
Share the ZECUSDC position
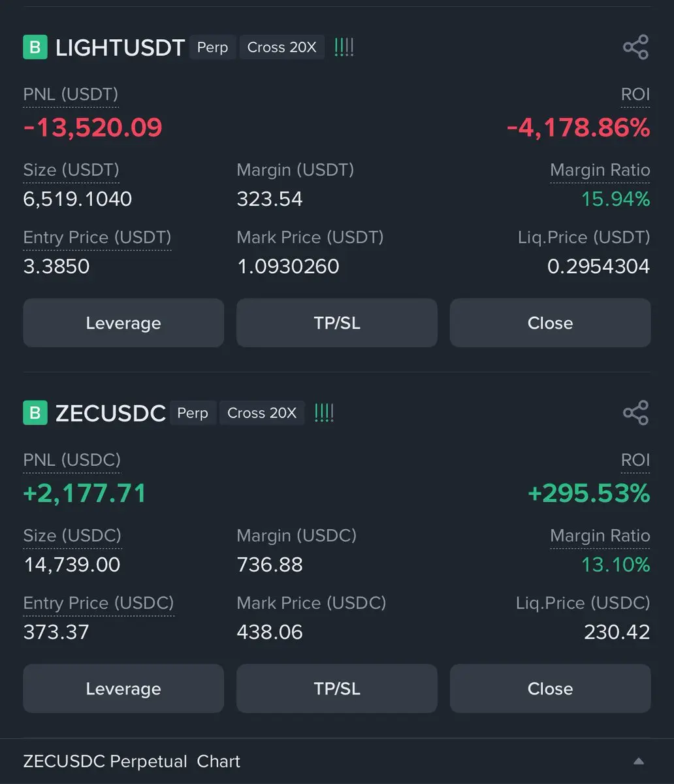click(x=635, y=413)
